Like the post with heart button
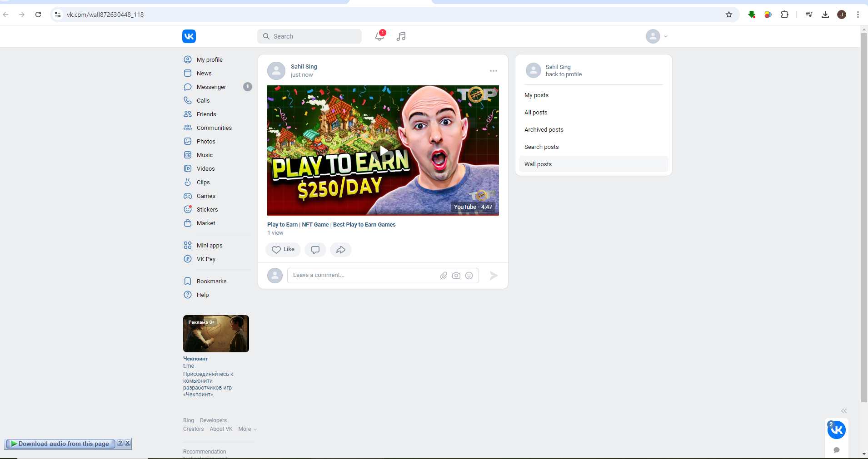 283,250
